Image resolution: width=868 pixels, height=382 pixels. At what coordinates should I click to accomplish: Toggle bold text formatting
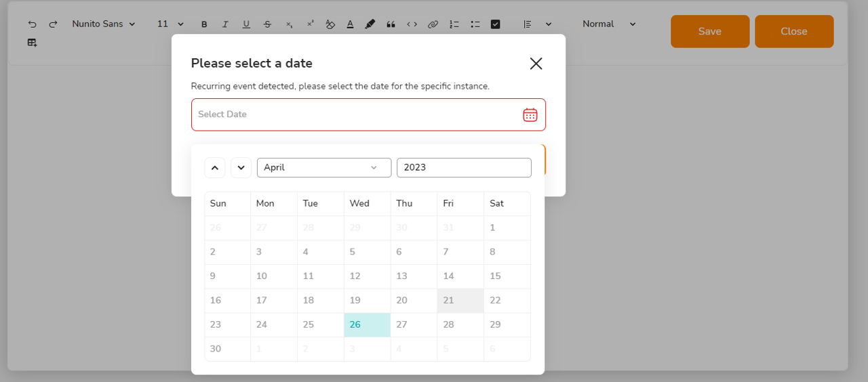204,24
